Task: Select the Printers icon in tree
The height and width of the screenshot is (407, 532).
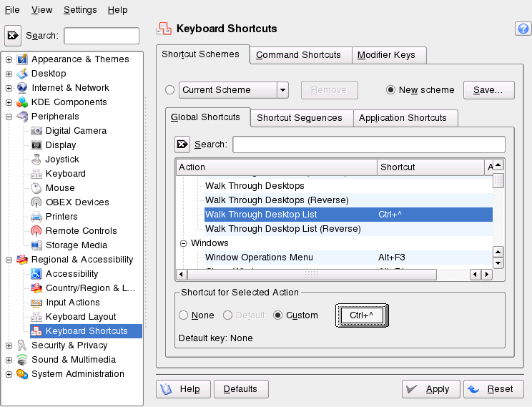Action: [36, 217]
